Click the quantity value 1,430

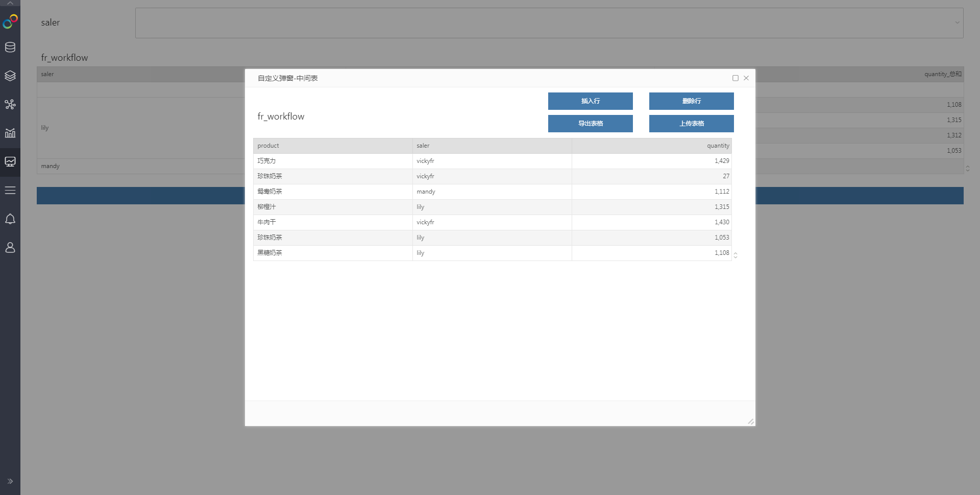click(x=652, y=222)
